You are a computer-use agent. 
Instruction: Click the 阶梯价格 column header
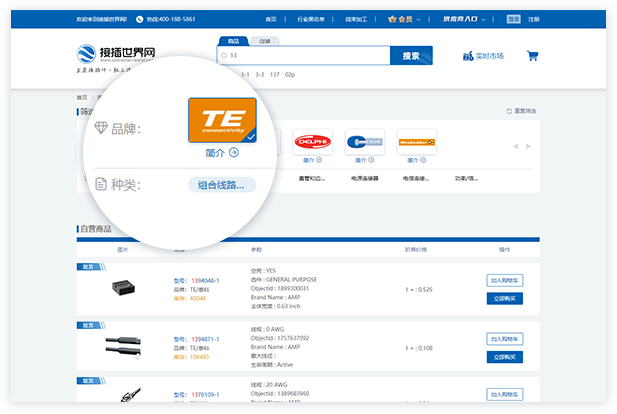click(416, 250)
